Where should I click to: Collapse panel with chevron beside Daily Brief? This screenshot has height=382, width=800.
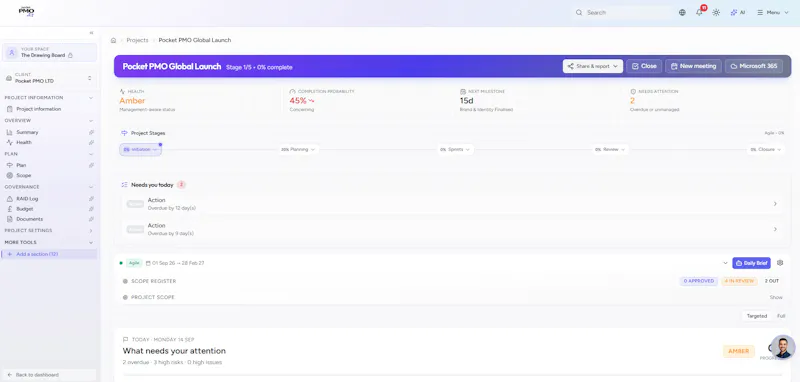point(725,263)
